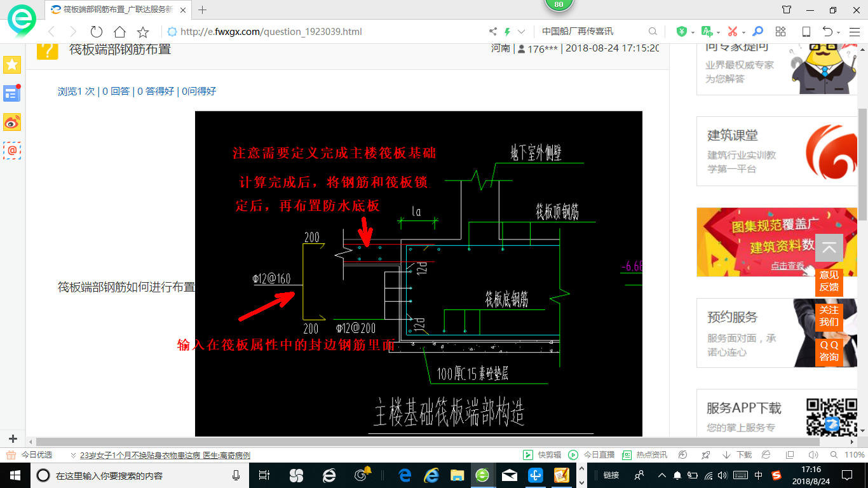This screenshot has height=488, width=868.
Task: Click the 图集规范 advertisement banner
Action: tap(776, 242)
